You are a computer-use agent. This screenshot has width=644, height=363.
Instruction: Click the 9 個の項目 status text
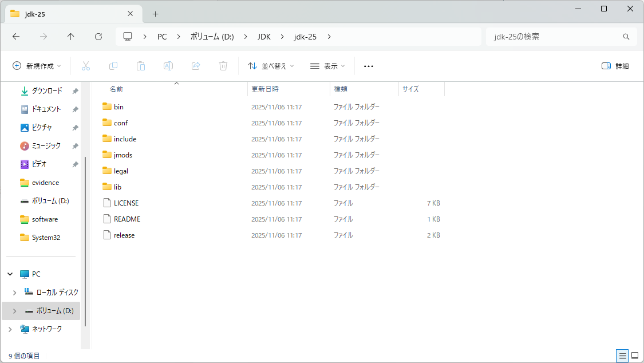[24, 356]
